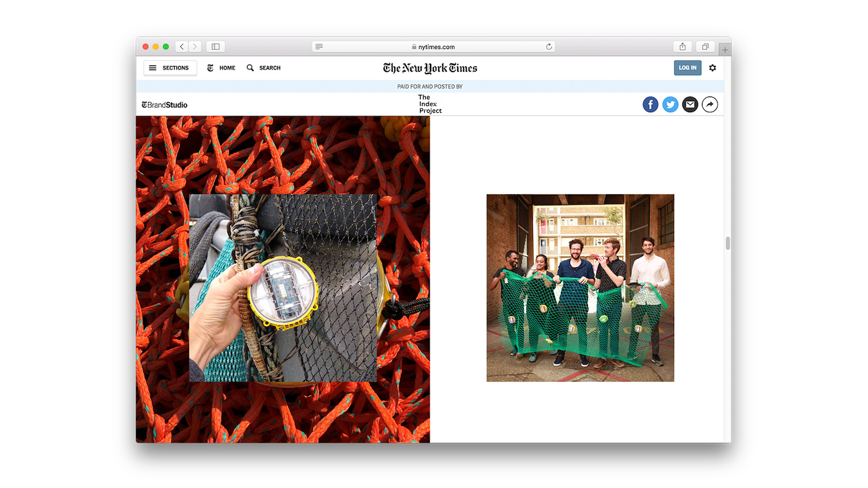Go back to previous page
This screenshot has width=868, height=488.
(182, 47)
